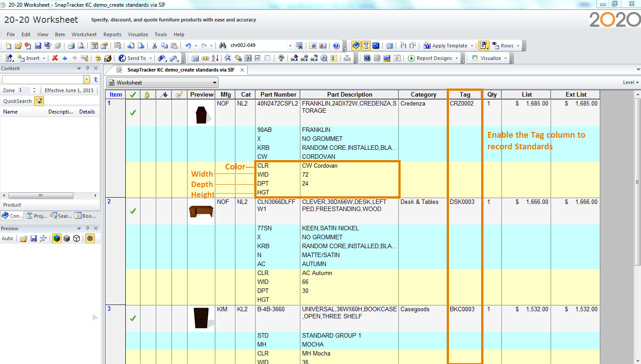Select the wireframe cube in Preview panel
Image resolution: width=641 pixels, height=364 pixels.
[x=77, y=239]
